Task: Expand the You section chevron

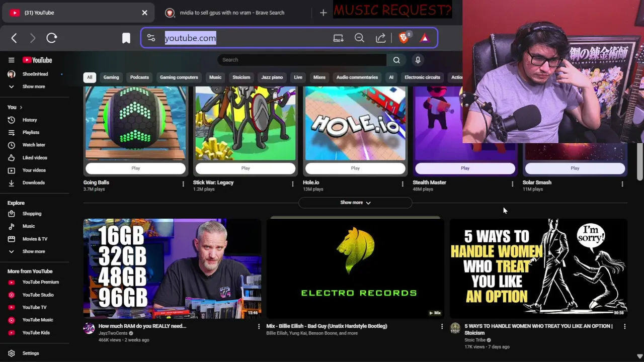Action: click(21, 107)
